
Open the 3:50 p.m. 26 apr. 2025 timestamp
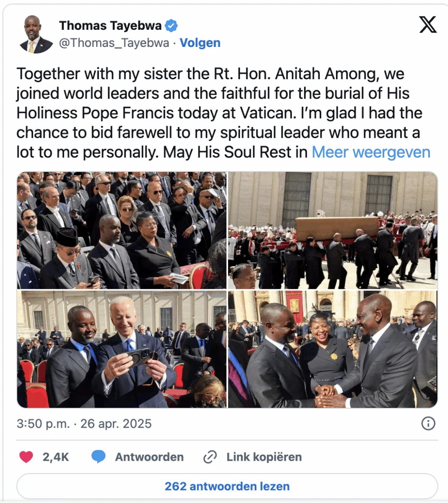(x=84, y=423)
